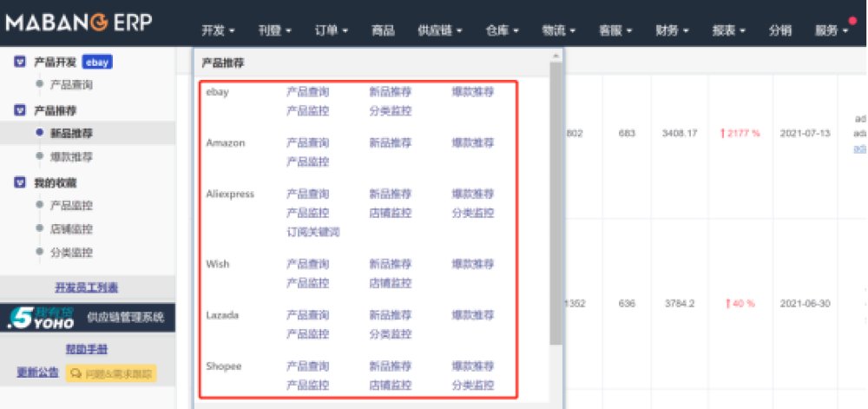
Task: Open ebay 分类监控 in the dropdown panel
Action: pyautogui.click(x=391, y=110)
